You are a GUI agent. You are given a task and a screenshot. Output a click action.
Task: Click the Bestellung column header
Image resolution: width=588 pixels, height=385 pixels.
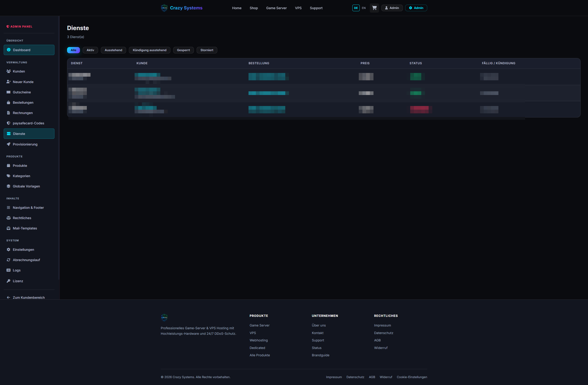259,63
